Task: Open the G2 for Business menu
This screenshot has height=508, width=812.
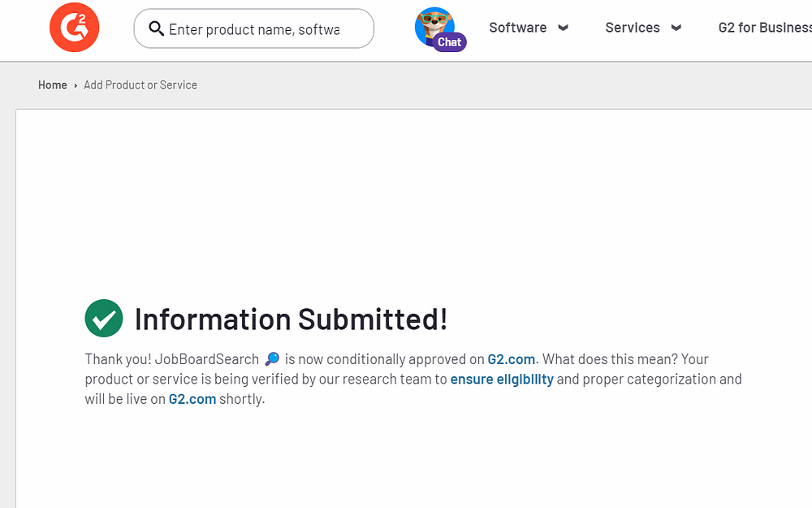Action: 764,28
